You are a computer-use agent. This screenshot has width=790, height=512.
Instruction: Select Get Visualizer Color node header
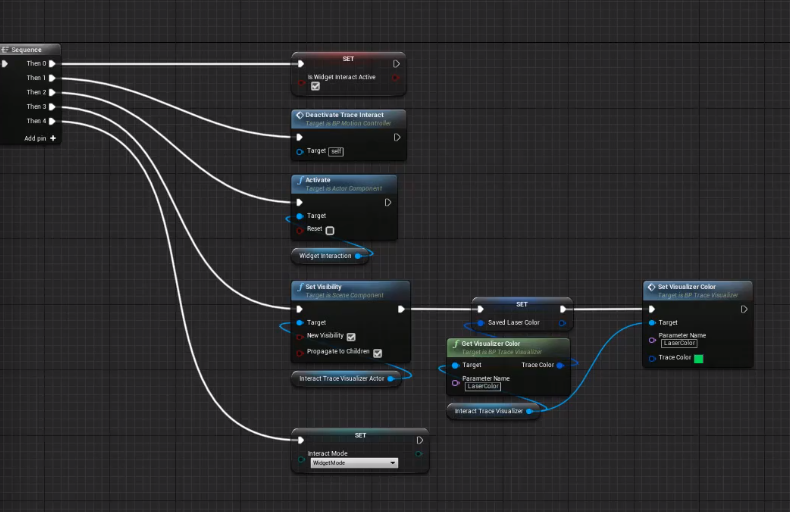(509, 347)
